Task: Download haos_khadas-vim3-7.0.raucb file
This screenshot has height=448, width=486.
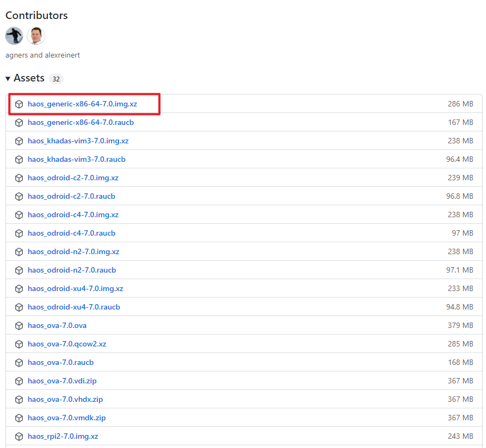Action: point(77,159)
